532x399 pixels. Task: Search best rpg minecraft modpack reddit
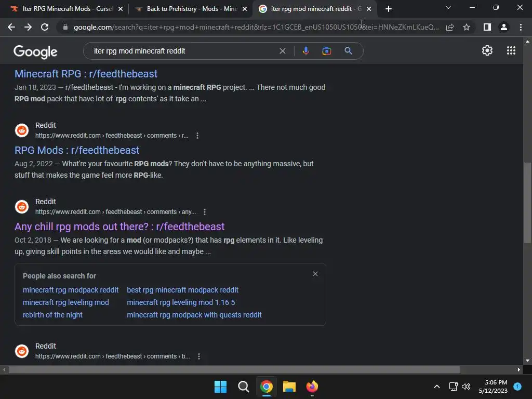pos(182,290)
